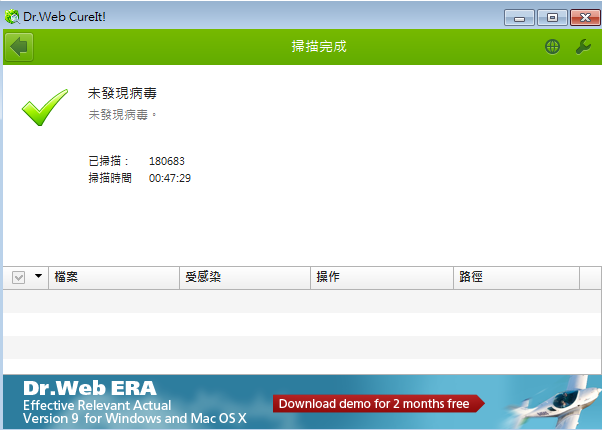
Task: Open settings via the wrench icon
Action: pyautogui.click(x=583, y=47)
